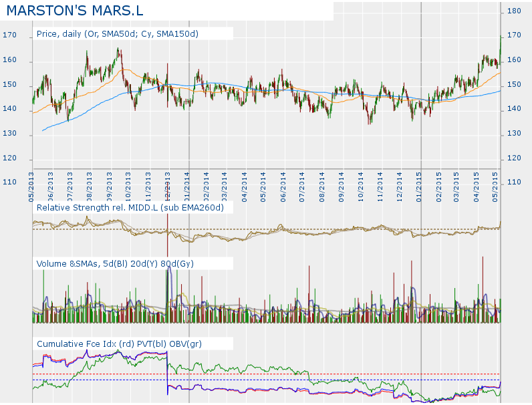Click the 170 price label on left axis
The image size is (532, 405).
tap(9, 35)
